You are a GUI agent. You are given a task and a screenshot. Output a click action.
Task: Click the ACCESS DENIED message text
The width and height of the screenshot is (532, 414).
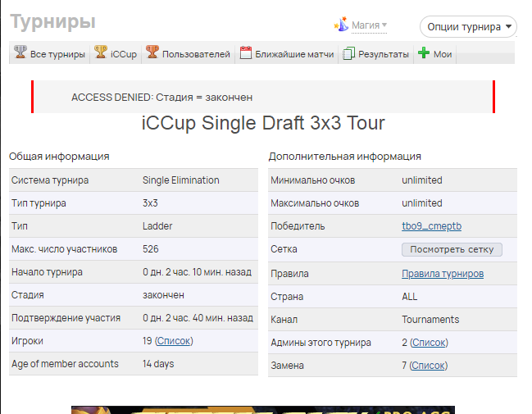(x=161, y=98)
